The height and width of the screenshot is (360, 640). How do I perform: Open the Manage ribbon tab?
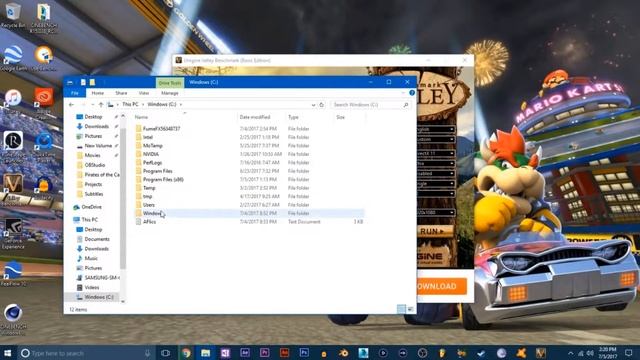point(169,93)
